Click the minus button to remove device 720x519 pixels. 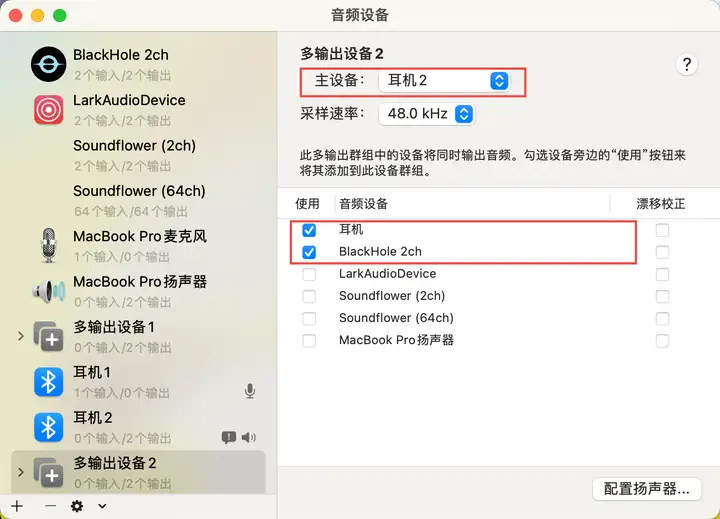(51, 506)
